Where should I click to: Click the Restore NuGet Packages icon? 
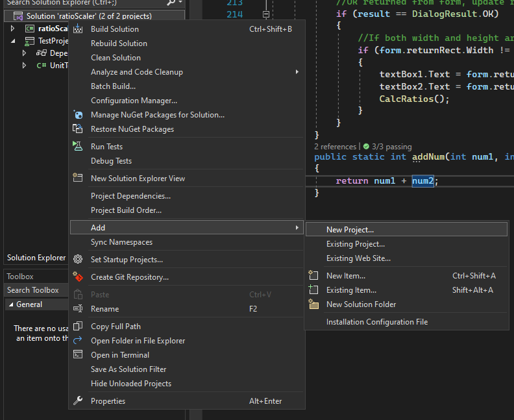(x=78, y=129)
